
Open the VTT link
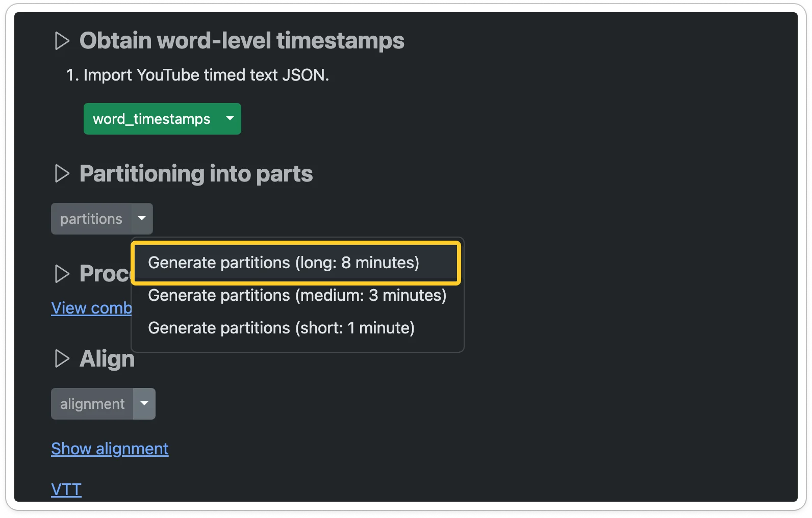[66, 489]
